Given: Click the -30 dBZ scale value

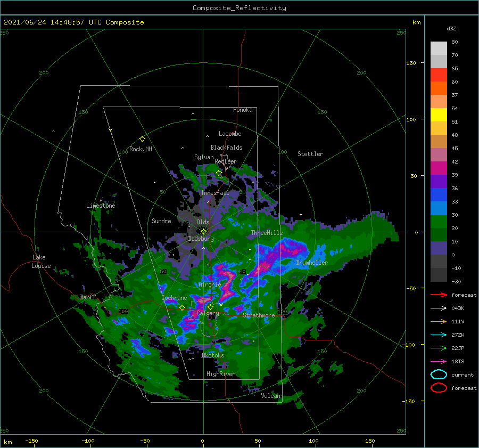Looking at the screenshot, I should pyautogui.click(x=456, y=281).
